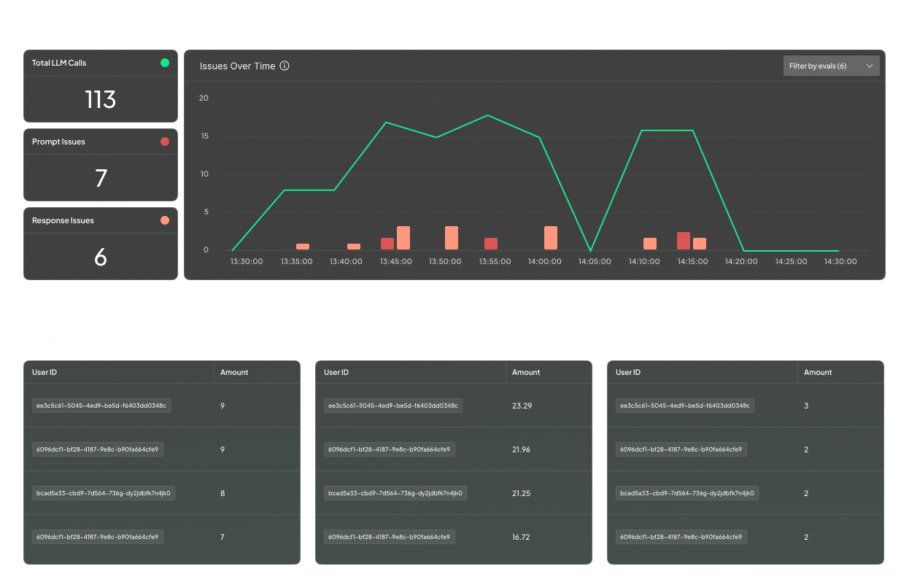The image size is (909, 588).
Task: Open the Filter by evals (6) dropdown
Action: pos(830,66)
